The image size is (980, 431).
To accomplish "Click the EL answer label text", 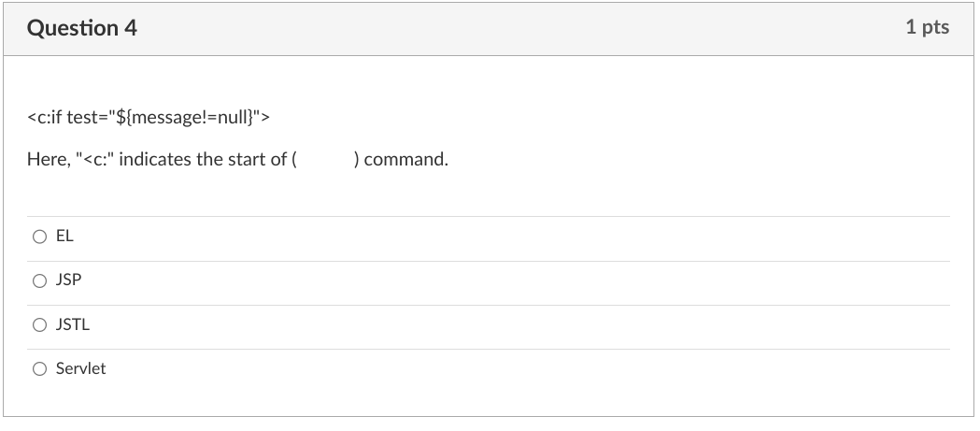I will tap(64, 237).
